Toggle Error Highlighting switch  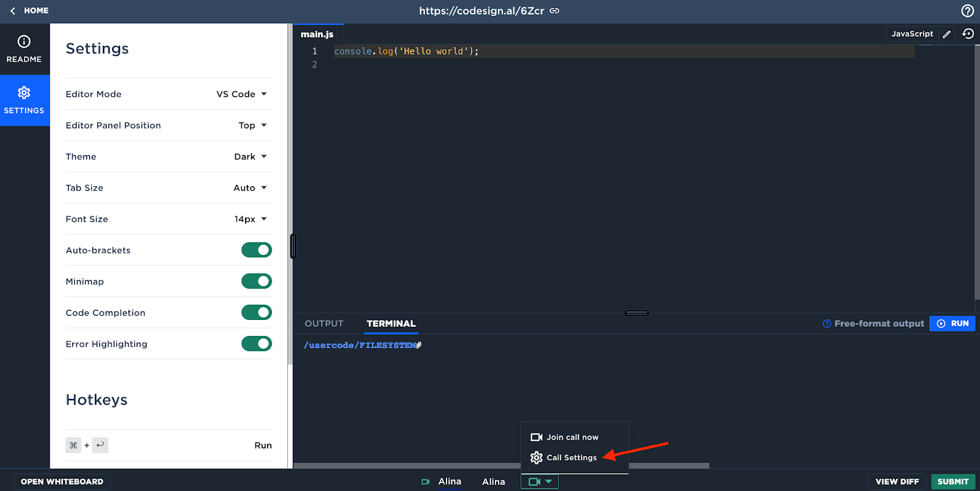coord(257,344)
